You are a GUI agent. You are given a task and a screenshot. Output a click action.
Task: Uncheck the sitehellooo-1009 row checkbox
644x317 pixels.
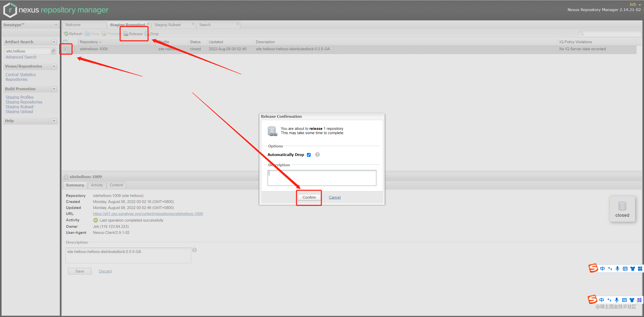[x=65, y=49]
